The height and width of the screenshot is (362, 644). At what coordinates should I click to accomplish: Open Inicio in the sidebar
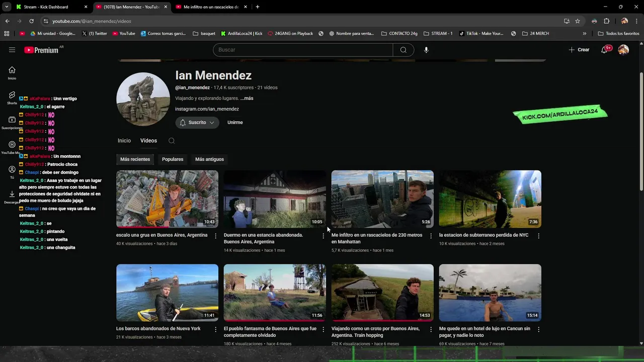pos(12,73)
